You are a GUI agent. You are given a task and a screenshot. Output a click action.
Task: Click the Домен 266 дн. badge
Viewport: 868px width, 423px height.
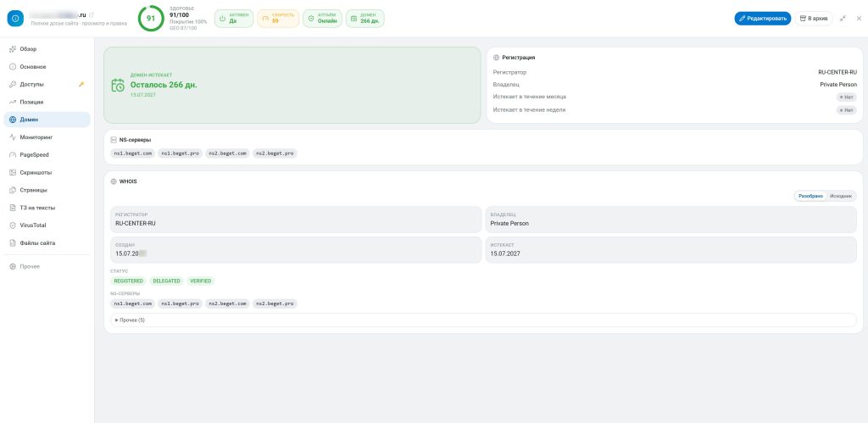pos(364,19)
